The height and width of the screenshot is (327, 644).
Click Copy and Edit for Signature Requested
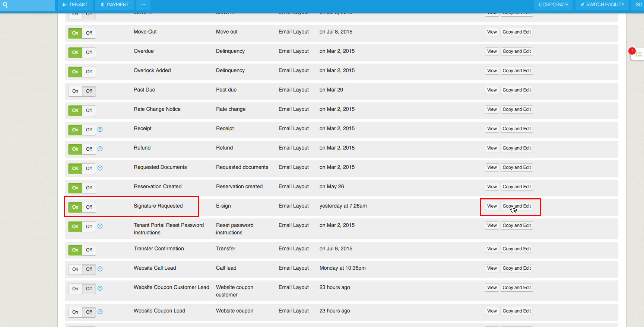point(517,206)
